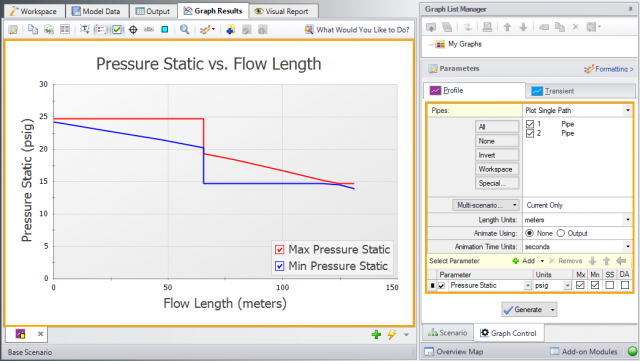This screenshot has height=361, width=640.
Task: Select the Output animate radio button
Action: (560, 233)
